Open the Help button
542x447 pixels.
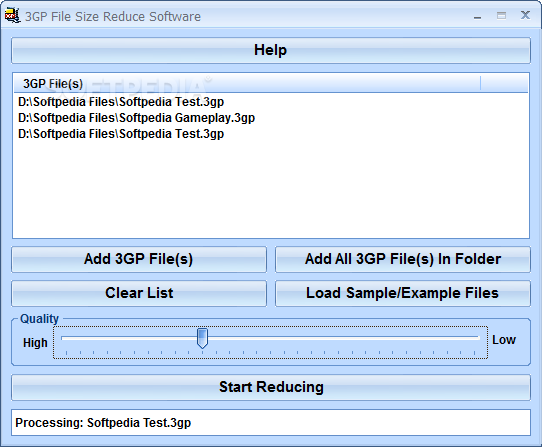pyautogui.click(x=271, y=50)
